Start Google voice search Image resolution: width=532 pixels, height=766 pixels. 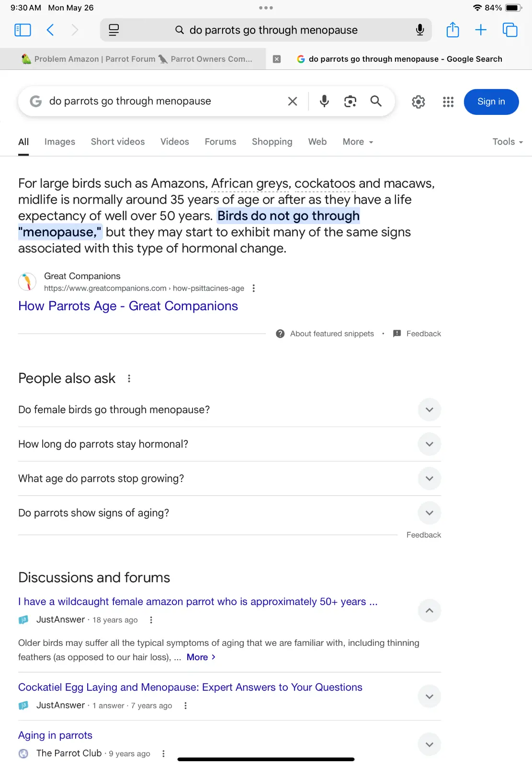click(x=324, y=101)
